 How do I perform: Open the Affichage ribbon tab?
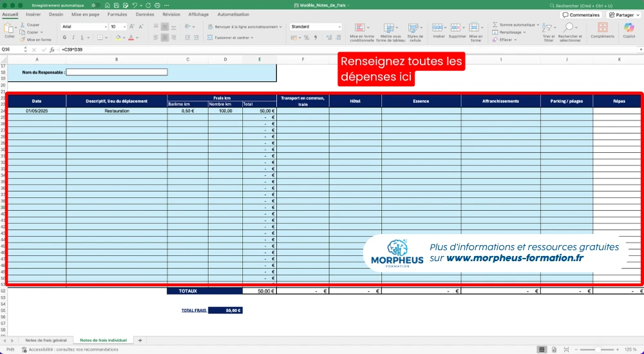[x=198, y=14]
